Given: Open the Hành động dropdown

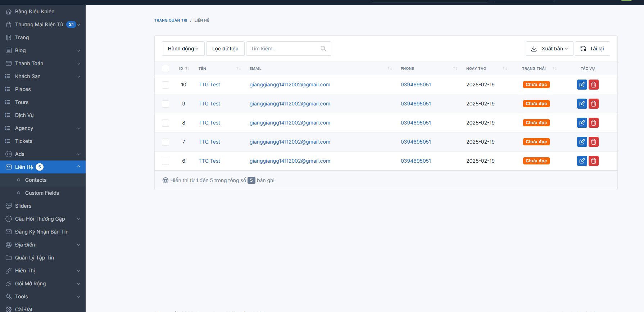Looking at the screenshot, I should click(x=183, y=49).
